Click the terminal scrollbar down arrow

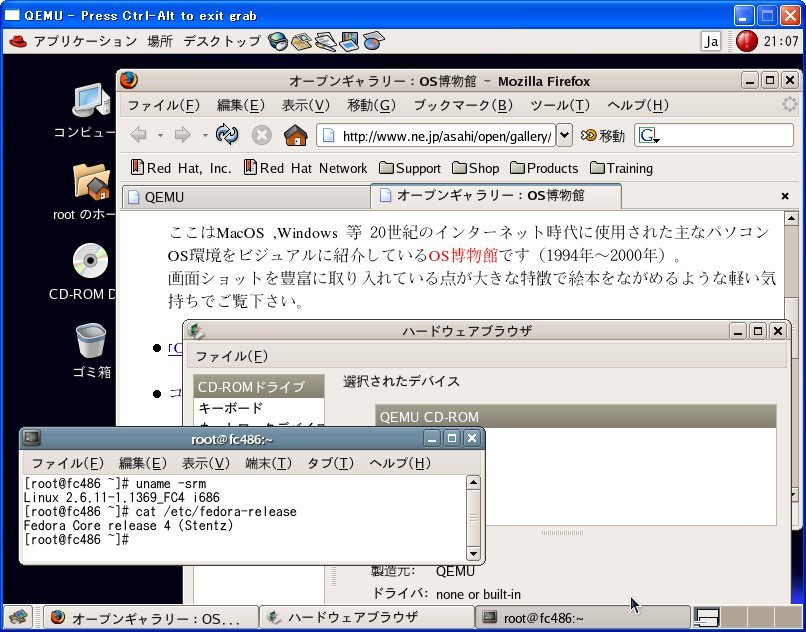coord(473,553)
